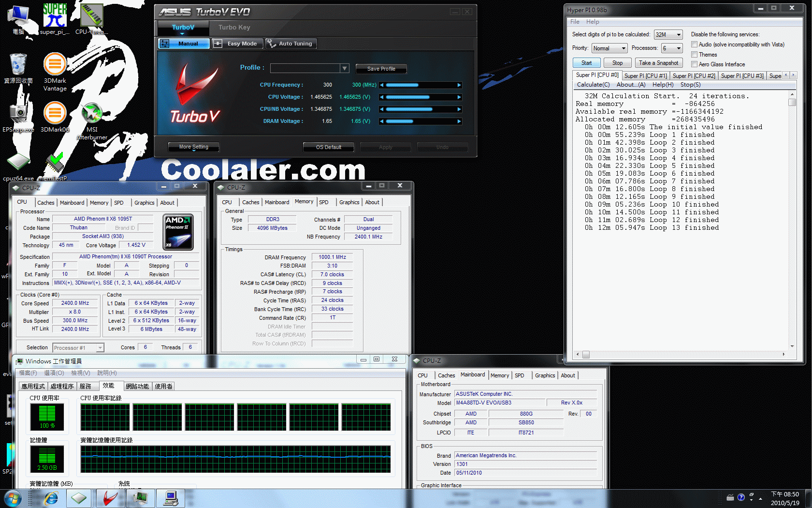Screen dimensions: 812x508
Task: Switch to CPU-Z taskbar button
Action: (x=79, y=498)
